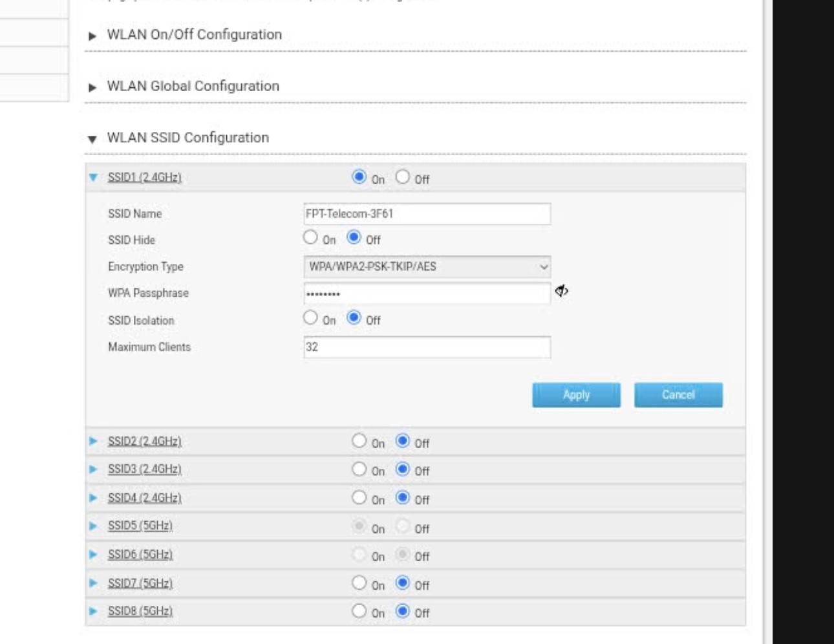Expand WLAN On/Off Configuration section
834x644 pixels.
click(92, 36)
